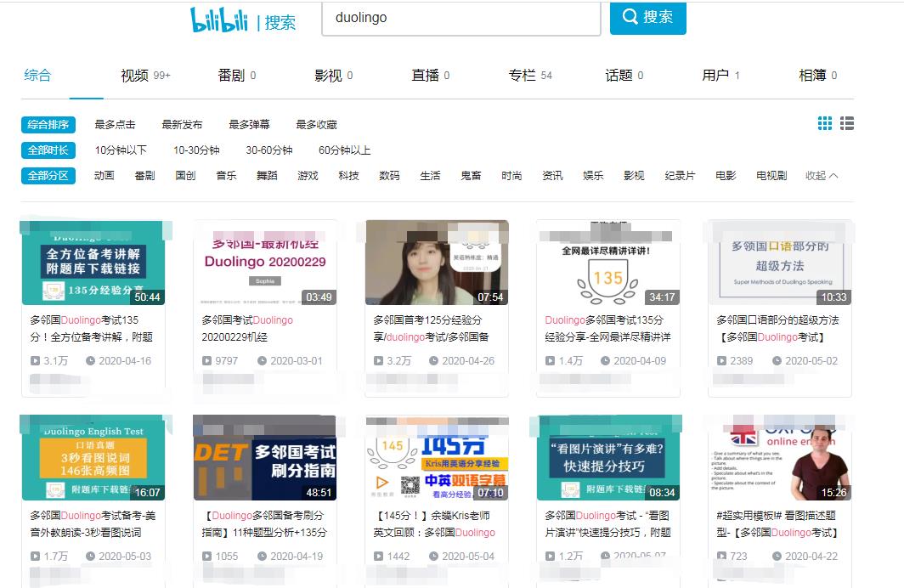Image resolution: width=904 pixels, height=588 pixels.
Task: Filter by 纪录片 category
Action: (680, 176)
